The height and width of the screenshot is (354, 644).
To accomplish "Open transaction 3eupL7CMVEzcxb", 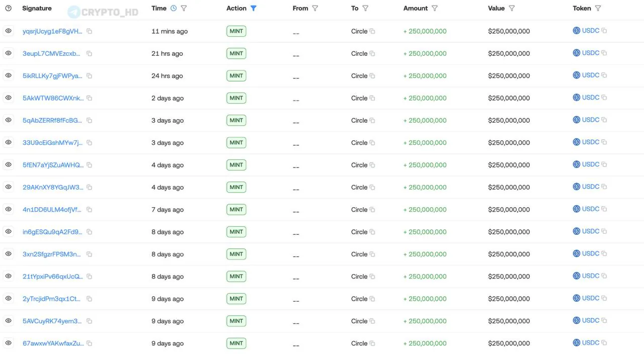I will click(51, 53).
